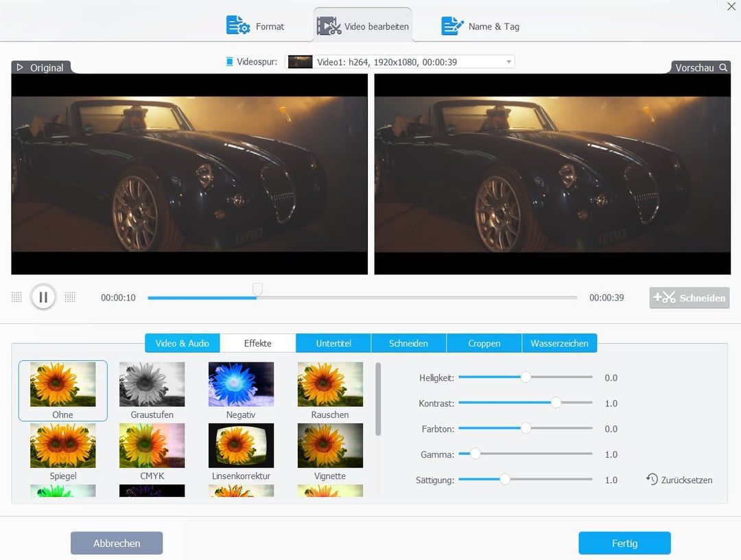Image resolution: width=741 pixels, height=560 pixels.
Task: Click the Abbrechen button
Action: [117, 543]
